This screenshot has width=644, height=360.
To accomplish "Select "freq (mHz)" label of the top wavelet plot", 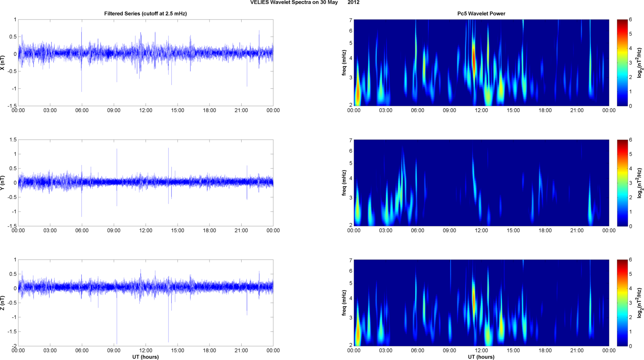I will click(x=344, y=63).
